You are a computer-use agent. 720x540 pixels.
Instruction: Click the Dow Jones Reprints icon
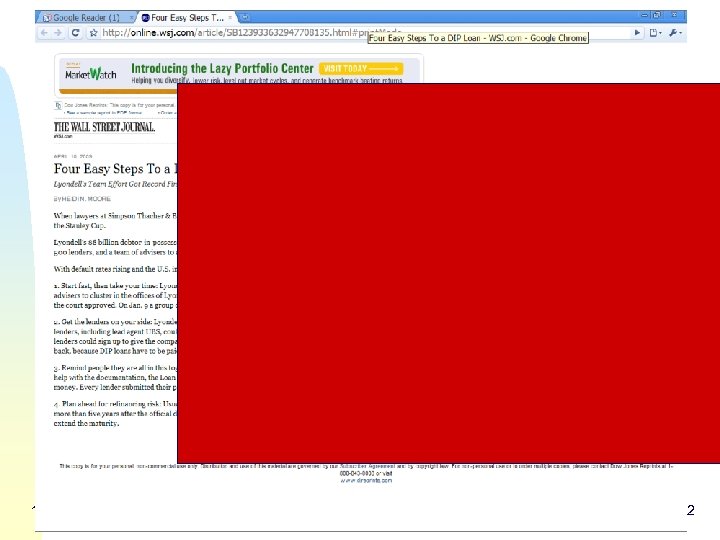tap(58, 105)
